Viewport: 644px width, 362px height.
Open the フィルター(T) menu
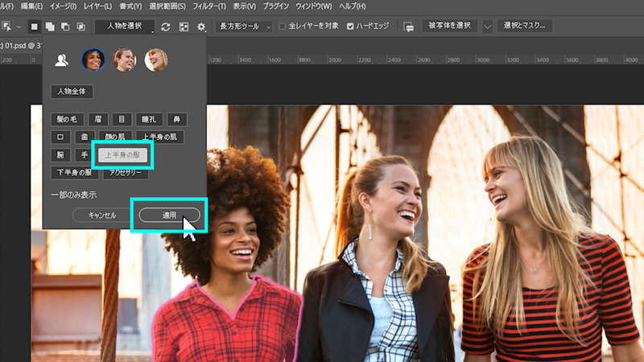coord(209,6)
